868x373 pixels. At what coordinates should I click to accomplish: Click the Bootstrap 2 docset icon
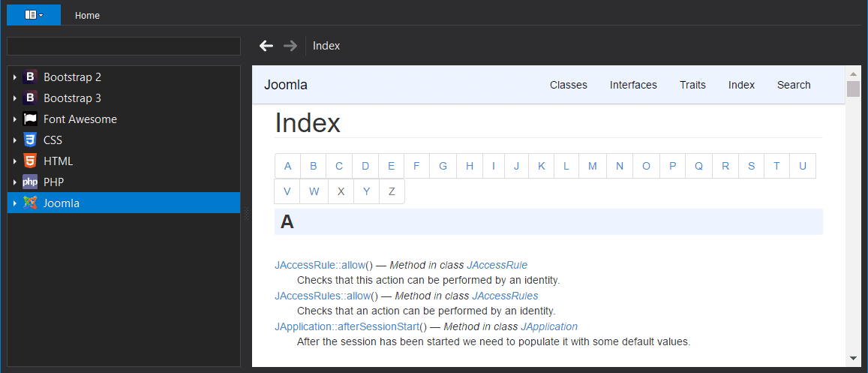[x=30, y=77]
